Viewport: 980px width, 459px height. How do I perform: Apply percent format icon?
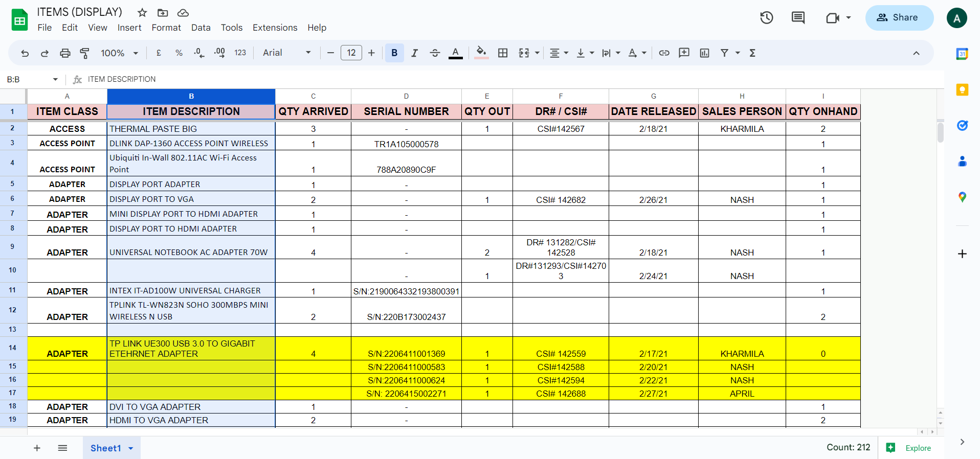tap(179, 53)
